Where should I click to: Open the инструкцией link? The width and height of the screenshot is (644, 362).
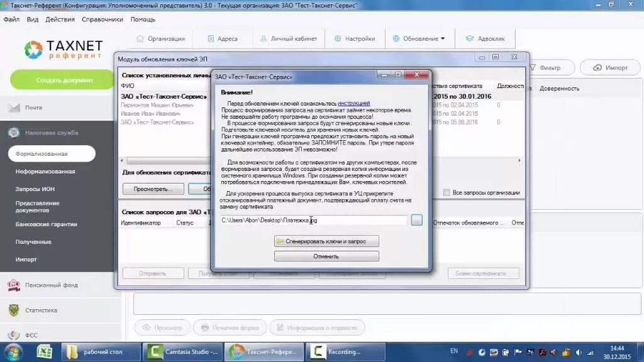[353, 104]
